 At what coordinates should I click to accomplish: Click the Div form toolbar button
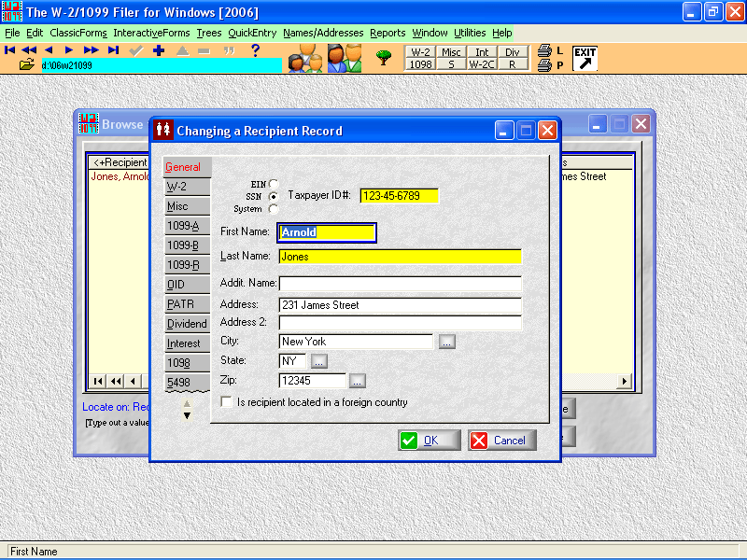coord(512,52)
